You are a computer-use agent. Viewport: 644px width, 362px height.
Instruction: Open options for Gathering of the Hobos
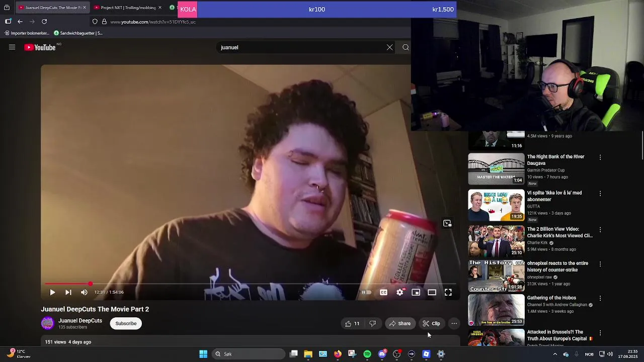600,298
